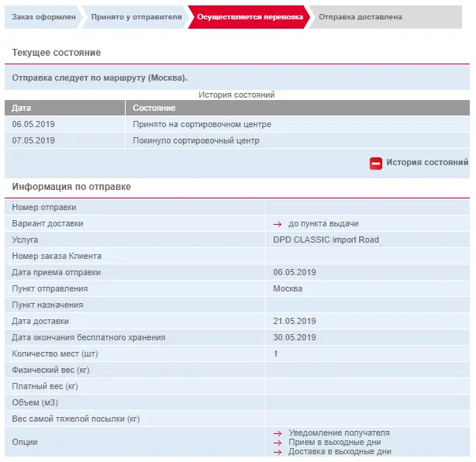476x462 pixels.
Task: Toggle the 'История состояний' expander label
Action: click(x=427, y=163)
